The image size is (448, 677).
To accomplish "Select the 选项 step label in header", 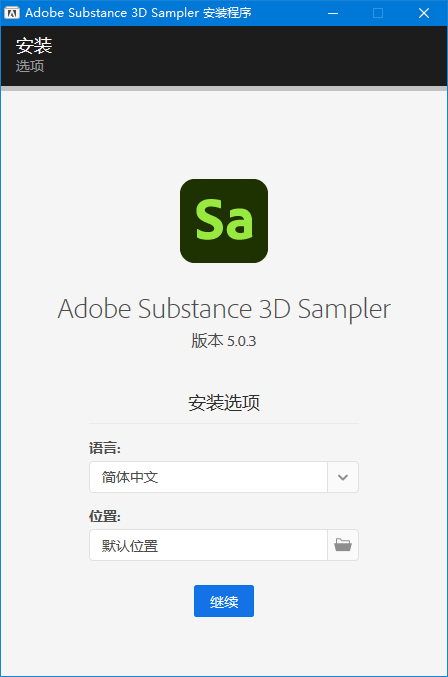I will coord(30,66).
